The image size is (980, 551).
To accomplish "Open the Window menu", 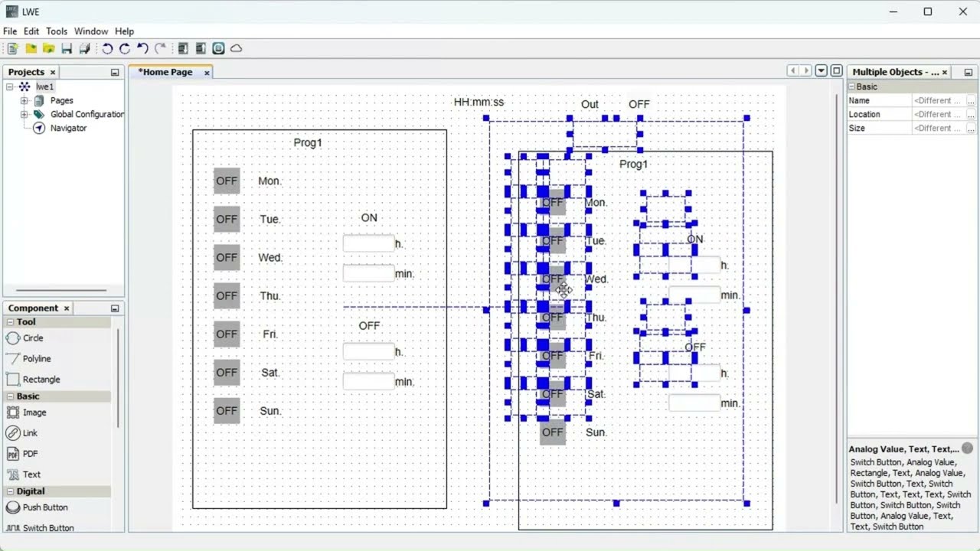I will pos(91,31).
